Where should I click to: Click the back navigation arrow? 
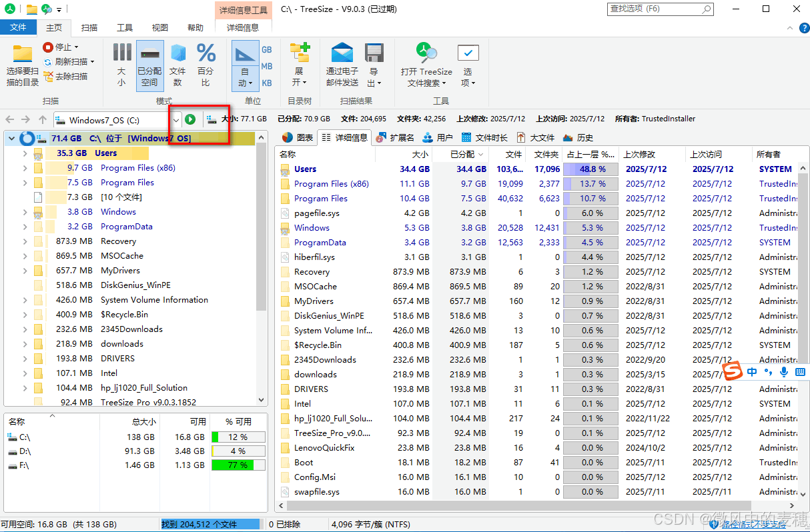[x=10, y=119]
